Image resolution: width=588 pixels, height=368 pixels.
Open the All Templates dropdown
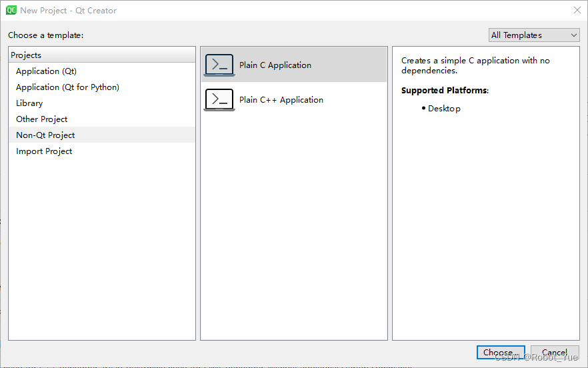tap(534, 35)
